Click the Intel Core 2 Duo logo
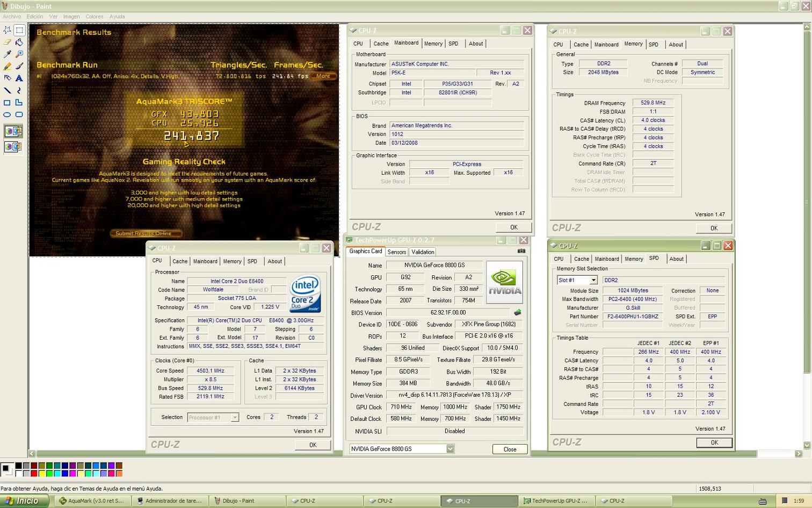Viewport: 812px width, 508px height. pyautogui.click(x=305, y=294)
